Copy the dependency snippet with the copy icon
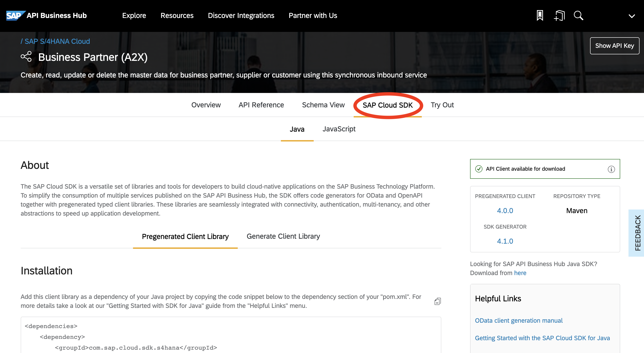Image resolution: width=644 pixels, height=353 pixels. tap(437, 301)
